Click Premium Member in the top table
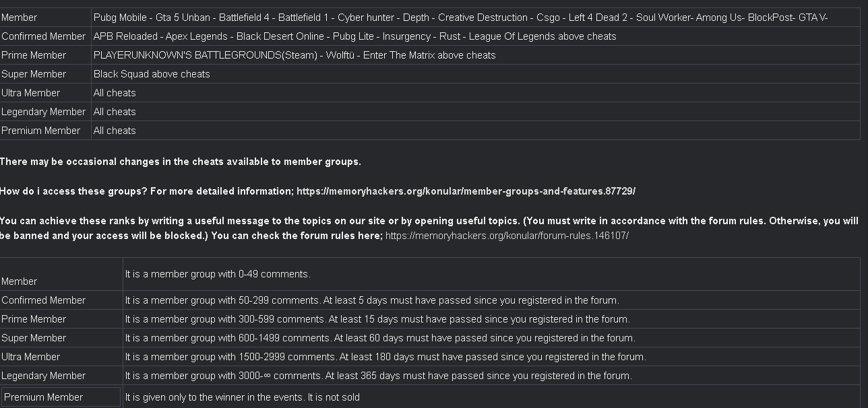The height and width of the screenshot is (408, 868). [41, 131]
